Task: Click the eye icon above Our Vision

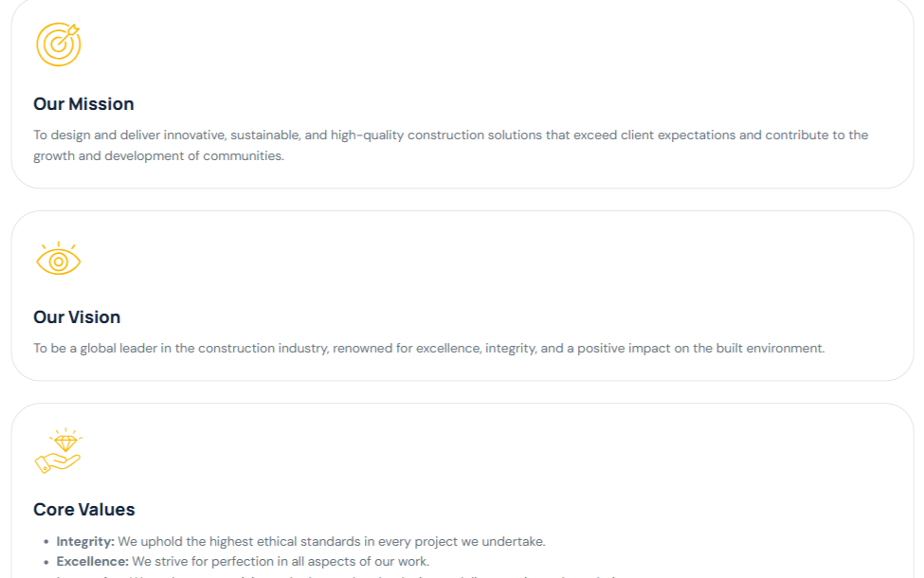Action: tap(58, 259)
